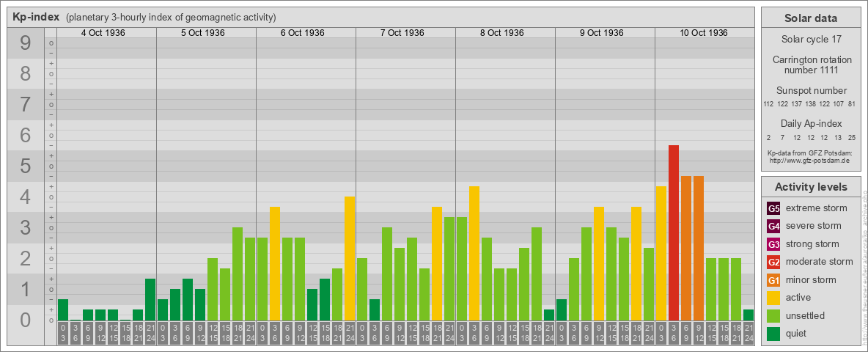The width and height of the screenshot is (868, 352).
Task: Click the G4 severe storm badge
Action: click(773, 226)
